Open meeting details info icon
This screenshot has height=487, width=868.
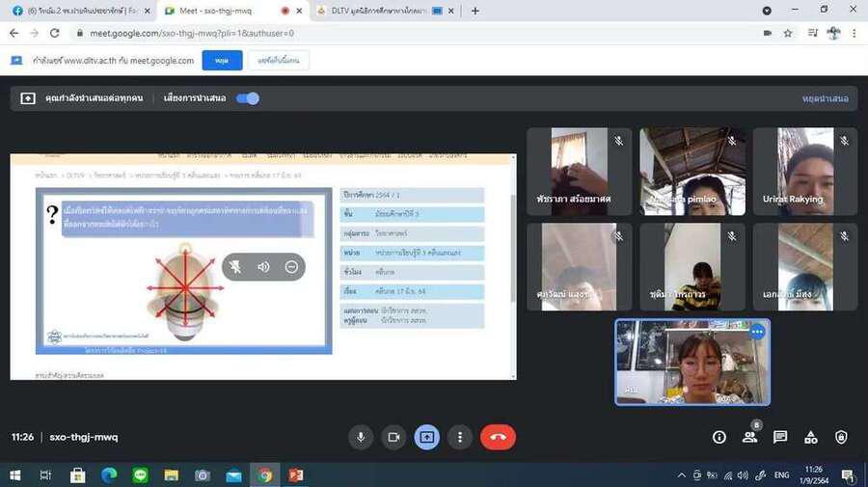(719, 437)
